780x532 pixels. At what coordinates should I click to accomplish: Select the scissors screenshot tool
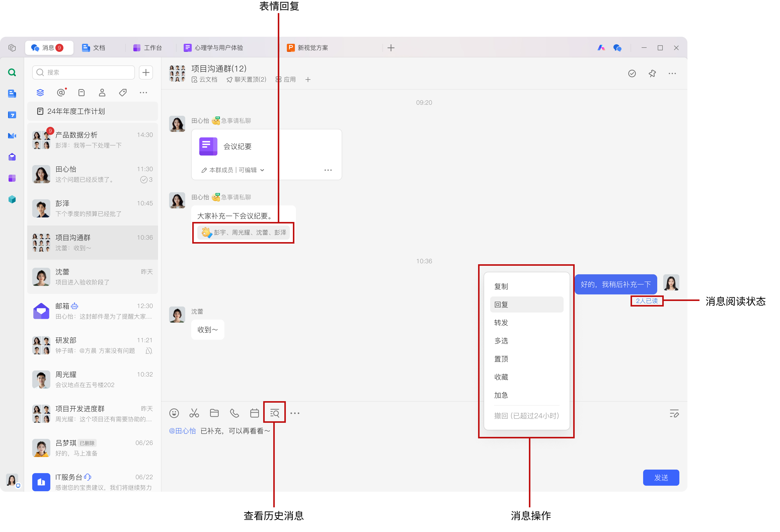194,413
